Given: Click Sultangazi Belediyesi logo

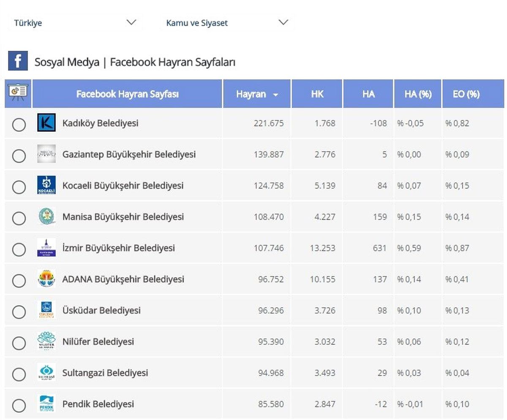Looking at the screenshot, I should (x=46, y=372).
